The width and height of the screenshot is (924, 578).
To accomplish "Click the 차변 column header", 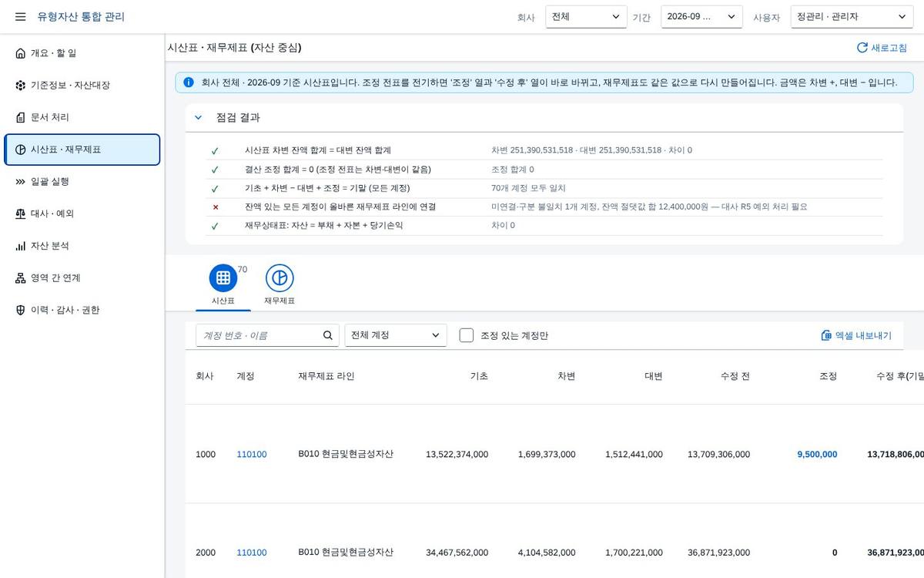I will (x=567, y=376).
